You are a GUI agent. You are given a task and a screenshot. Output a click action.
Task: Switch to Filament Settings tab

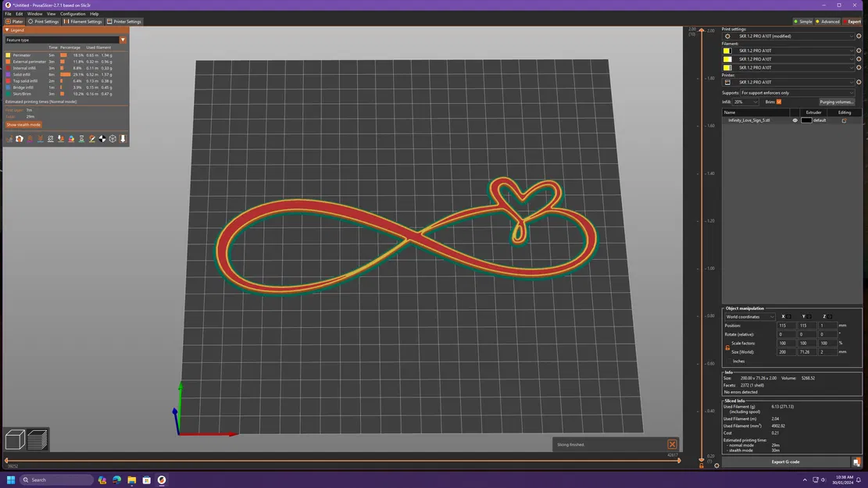click(x=83, y=22)
